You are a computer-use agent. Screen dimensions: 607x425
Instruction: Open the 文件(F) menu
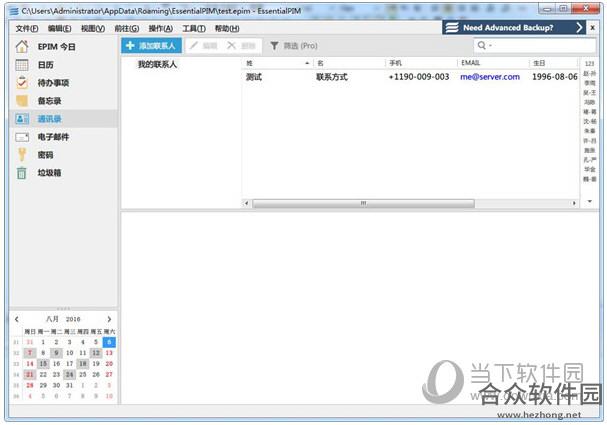click(27, 28)
